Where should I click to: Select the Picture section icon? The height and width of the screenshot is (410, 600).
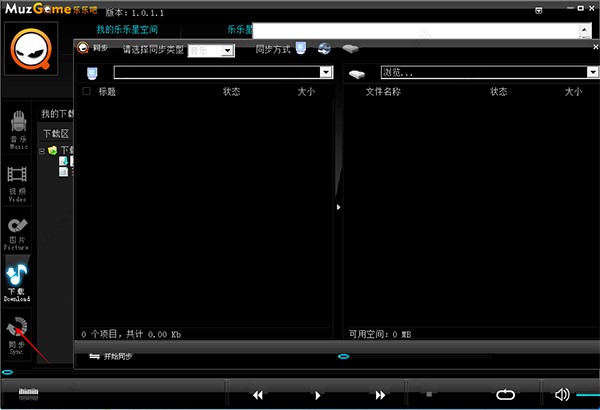pos(17,234)
